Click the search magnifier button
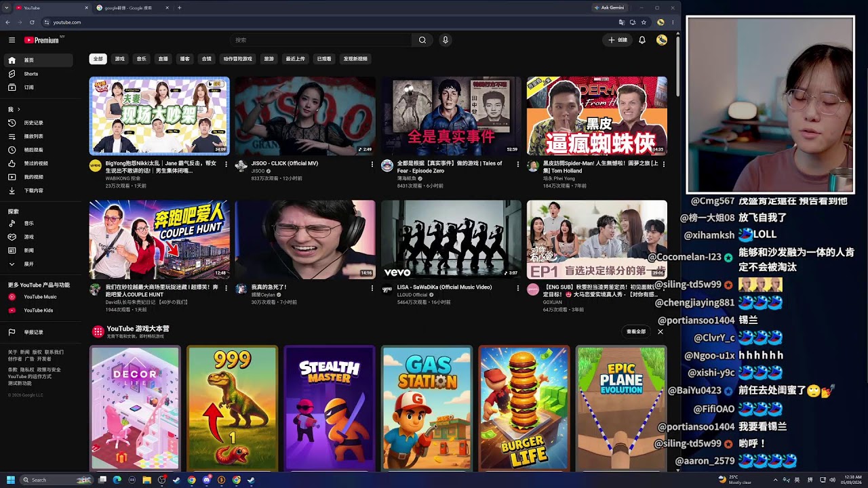868x488 pixels. (422, 40)
